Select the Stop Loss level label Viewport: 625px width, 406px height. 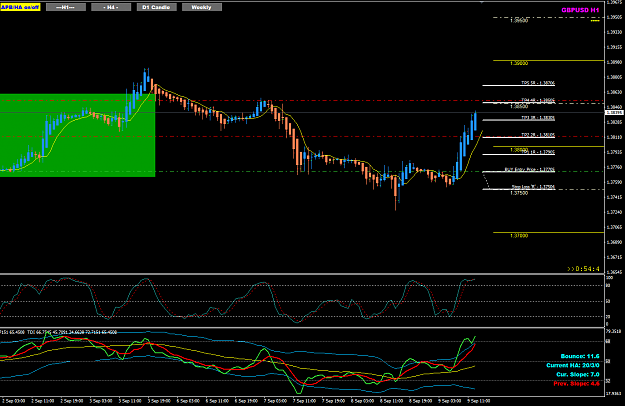click(x=533, y=186)
